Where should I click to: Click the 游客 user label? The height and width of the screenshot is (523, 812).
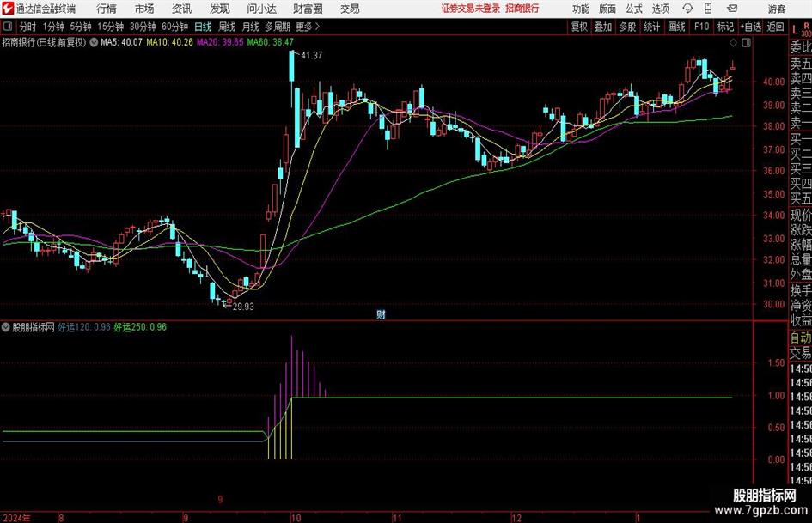coord(776,9)
